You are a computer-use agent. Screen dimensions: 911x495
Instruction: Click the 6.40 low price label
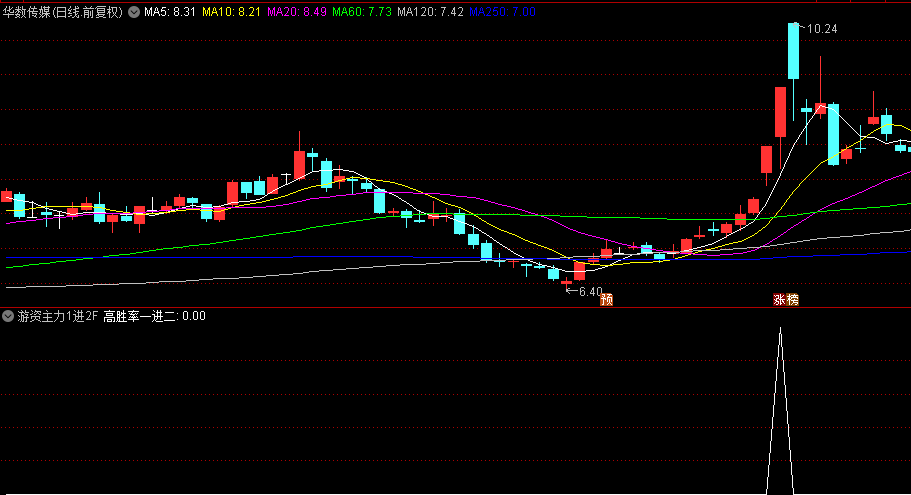pyautogui.click(x=591, y=292)
